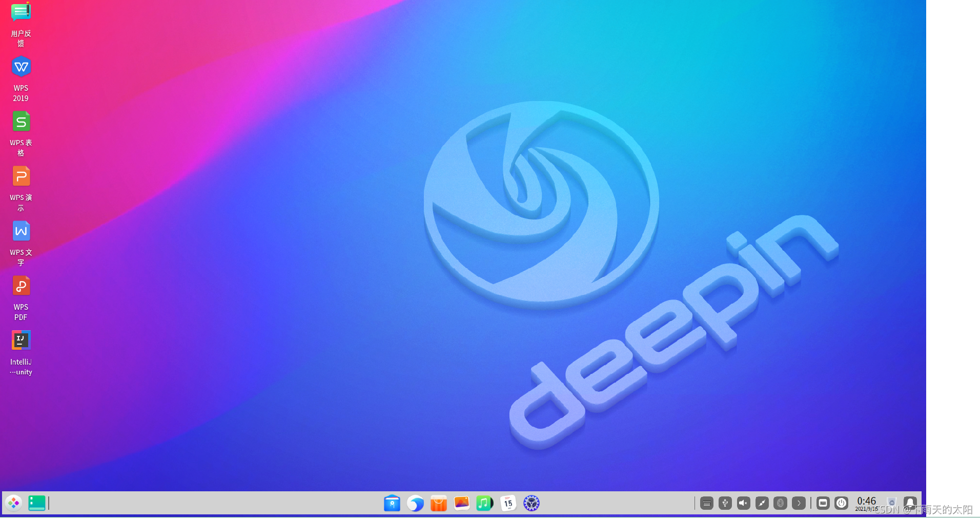The width and height of the screenshot is (980, 519).
Task: Open the onscreen keyboard tray icon
Action: click(x=823, y=503)
